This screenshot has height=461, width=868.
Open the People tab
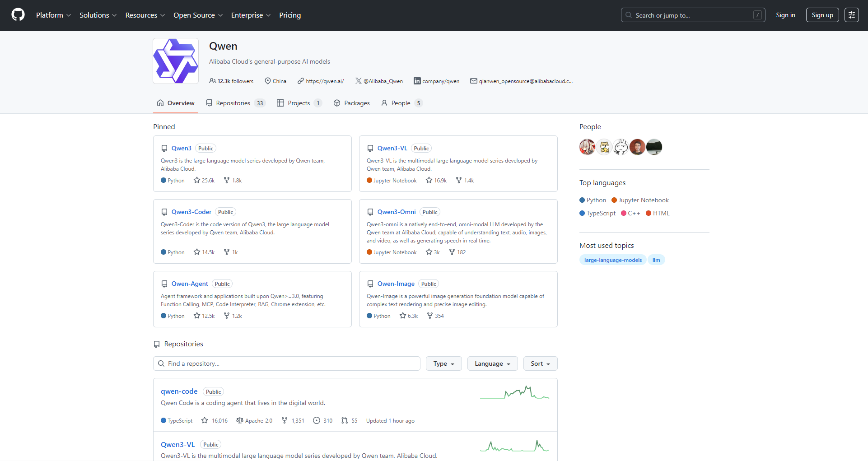click(x=401, y=103)
